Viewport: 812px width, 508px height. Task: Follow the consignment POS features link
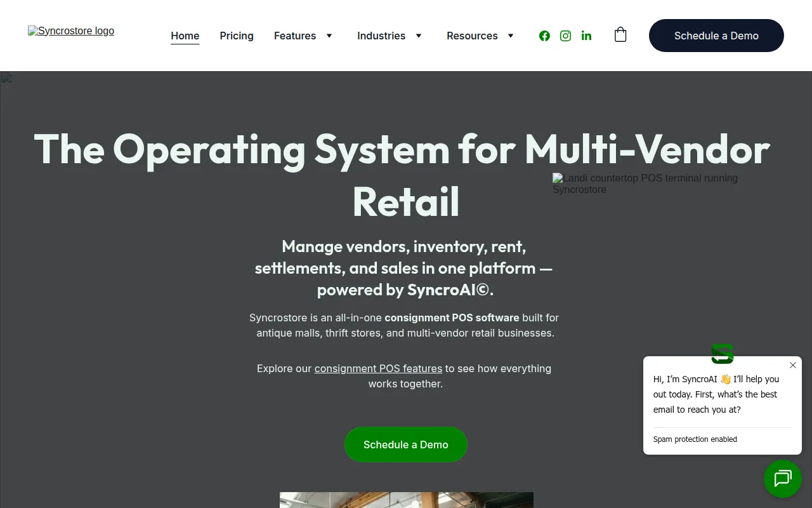pyautogui.click(x=378, y=368)
